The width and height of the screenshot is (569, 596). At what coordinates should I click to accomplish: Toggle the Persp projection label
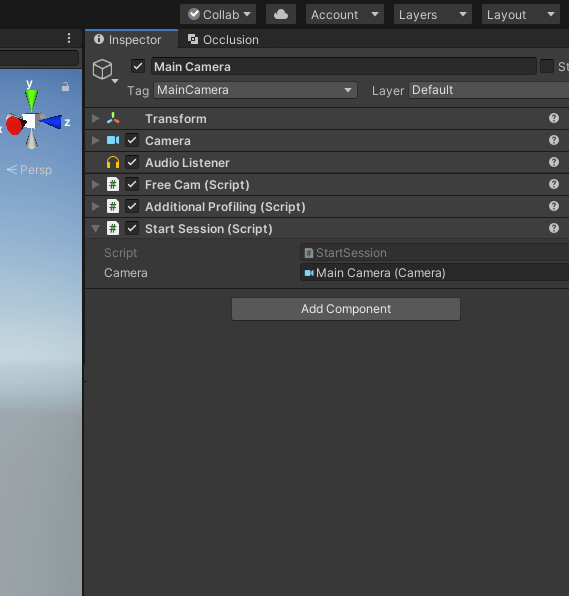pos(30,170)
